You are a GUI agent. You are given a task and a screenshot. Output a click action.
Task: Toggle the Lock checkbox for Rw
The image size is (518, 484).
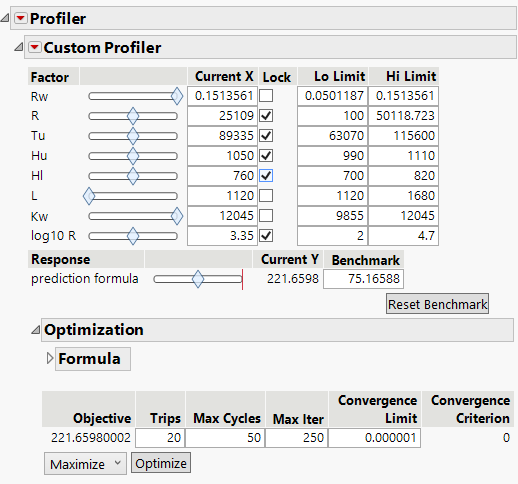coord(266,96)
